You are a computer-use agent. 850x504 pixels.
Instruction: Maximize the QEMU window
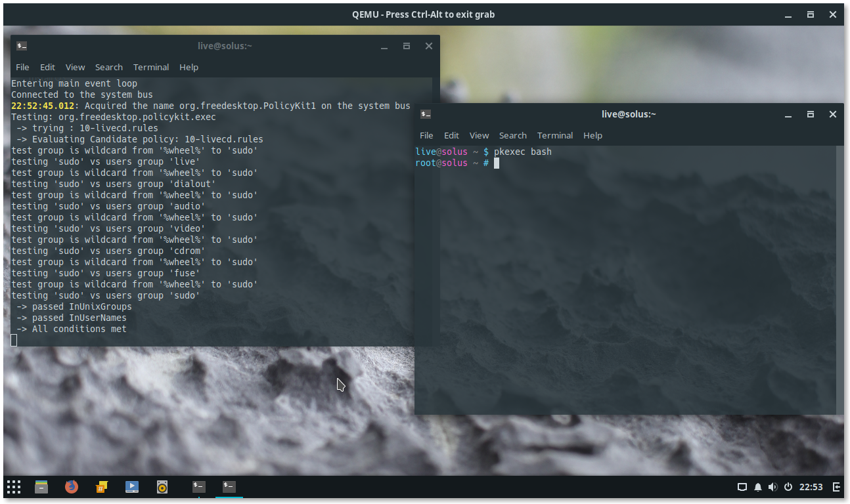[x=811, y=14]
